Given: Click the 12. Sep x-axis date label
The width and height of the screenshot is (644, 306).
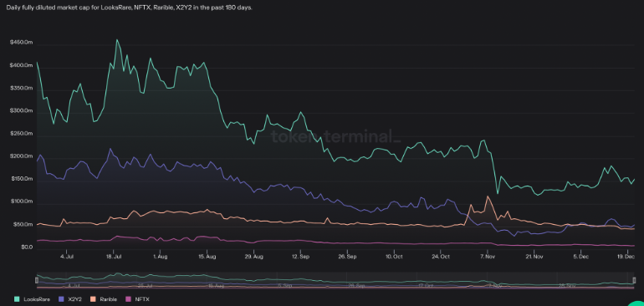Looking at the screenshot, I should click(300, 257).
